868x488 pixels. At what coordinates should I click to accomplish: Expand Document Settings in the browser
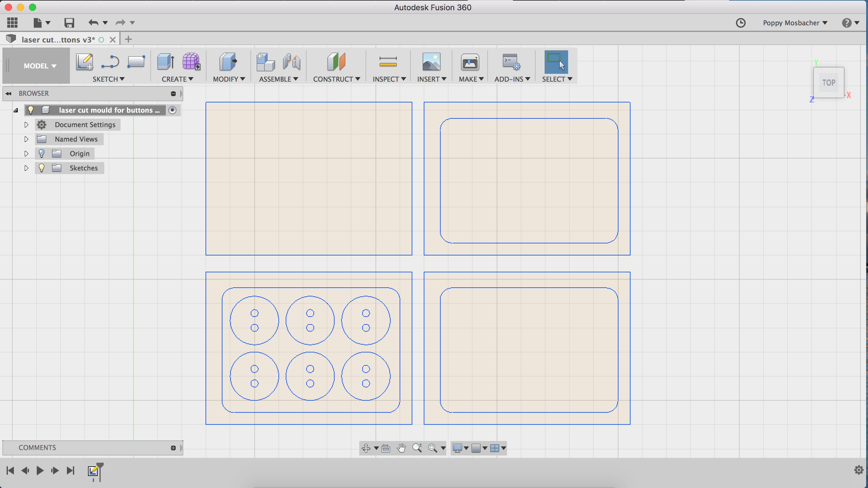coord(26,125)
